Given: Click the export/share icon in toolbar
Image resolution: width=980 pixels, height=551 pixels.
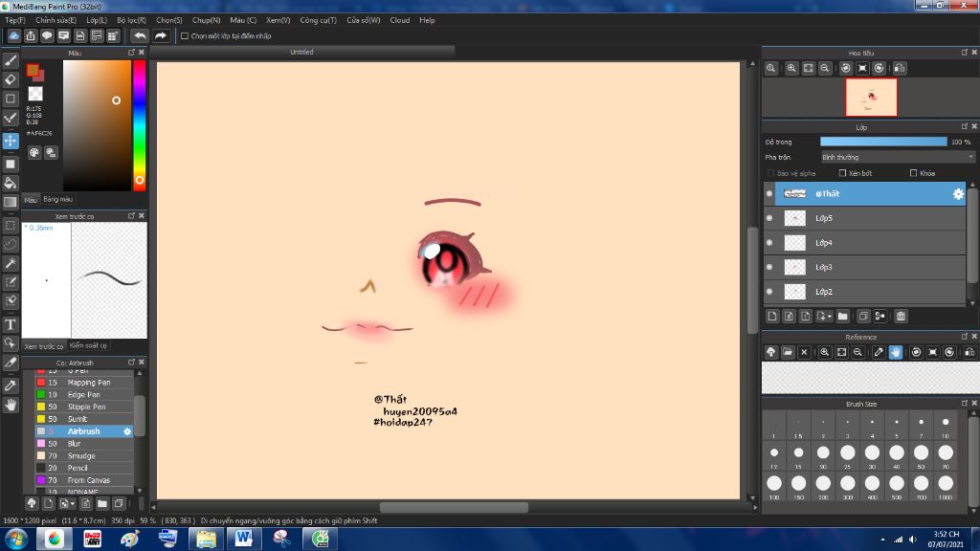Looking at the screenshot, I should (x=31, y=35).
